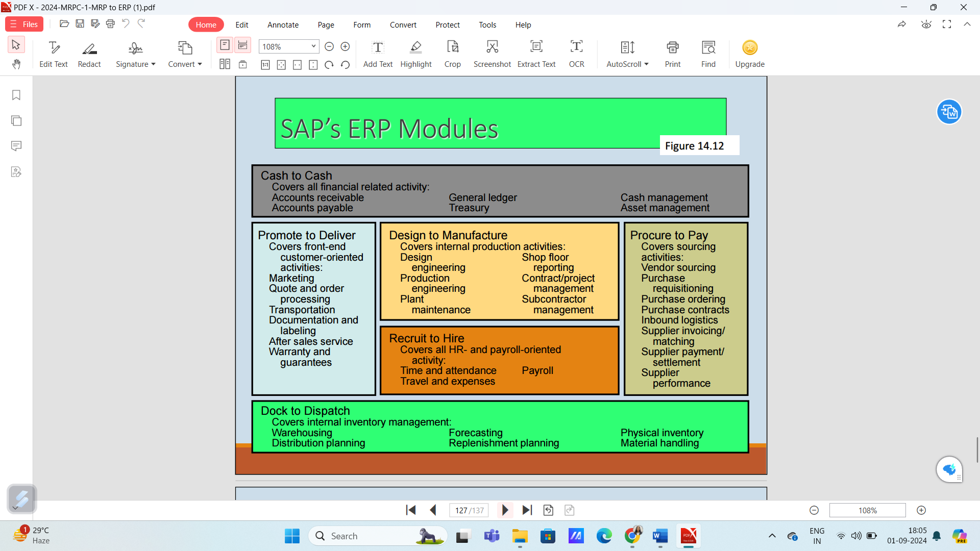This screenshot has height=551, width=980.
Task: Click the share arrow icon
Action: click(x=902, y=24)
